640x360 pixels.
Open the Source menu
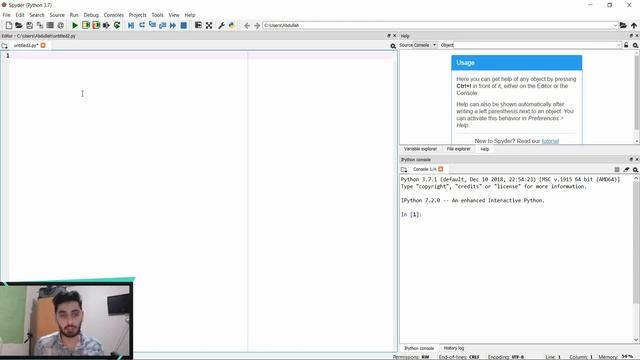(57, 15)
